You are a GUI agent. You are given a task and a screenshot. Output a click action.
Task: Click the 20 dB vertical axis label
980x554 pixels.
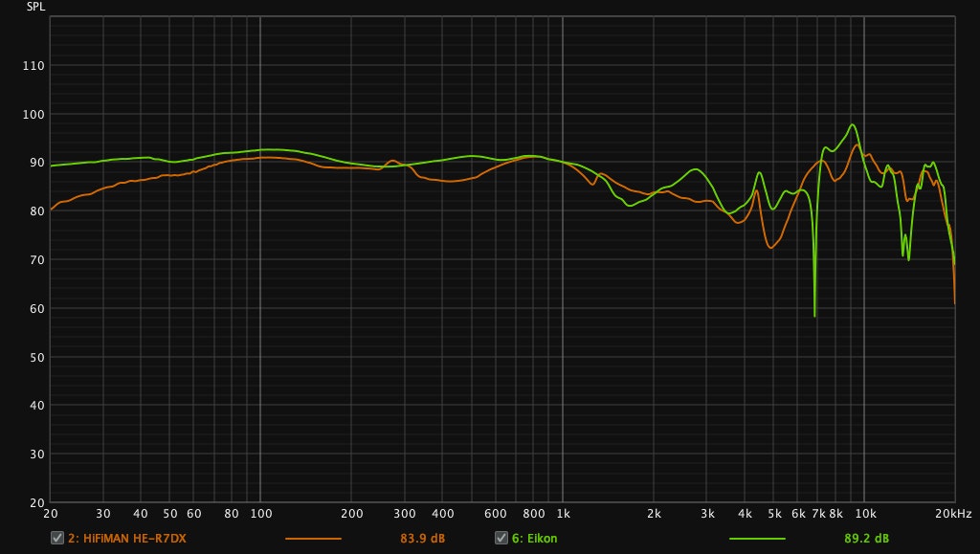(x=36, y=502)
